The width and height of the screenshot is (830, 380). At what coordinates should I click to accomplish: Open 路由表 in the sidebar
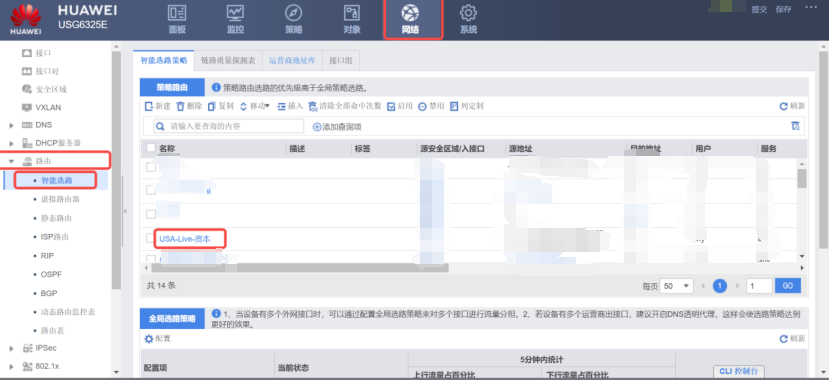point(53,330)
